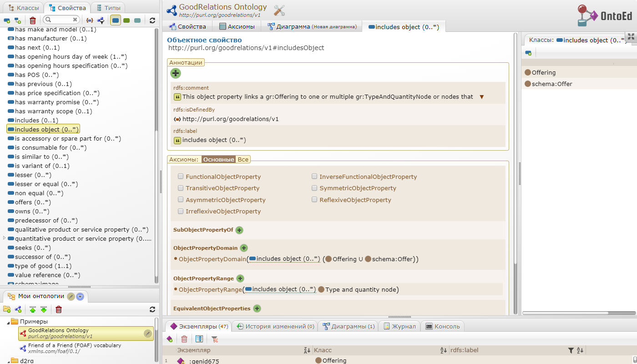The image size is (637, 364).
Task: Add a SubObjectPropertyOf axiom
Action: click(x=239, y=230)
